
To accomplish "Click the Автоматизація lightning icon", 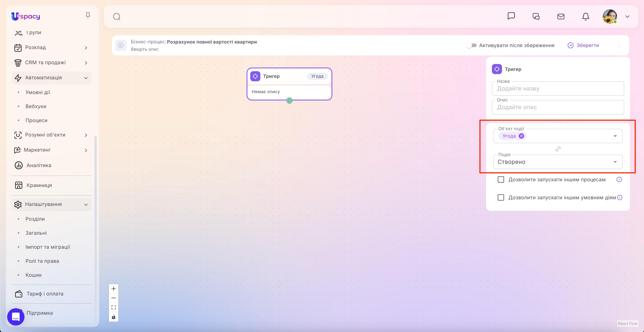I will click(18, 78).
